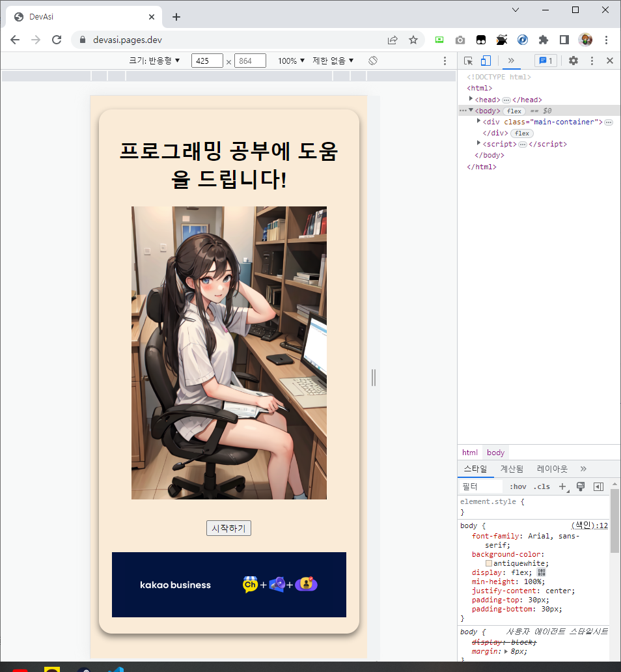Go forward with the forward arrow

[x=36, y=40]
